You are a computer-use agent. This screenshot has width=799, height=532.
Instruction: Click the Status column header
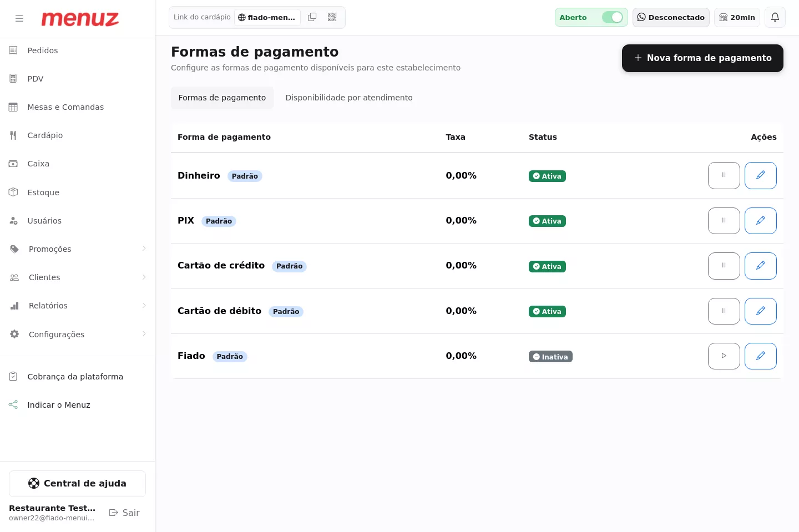pos(543,137)
